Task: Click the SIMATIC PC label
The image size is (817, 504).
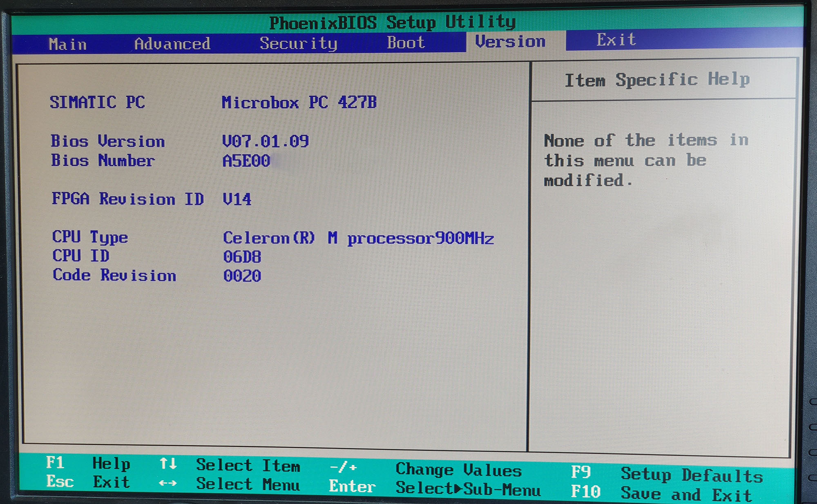Action: tap(97, 102)
